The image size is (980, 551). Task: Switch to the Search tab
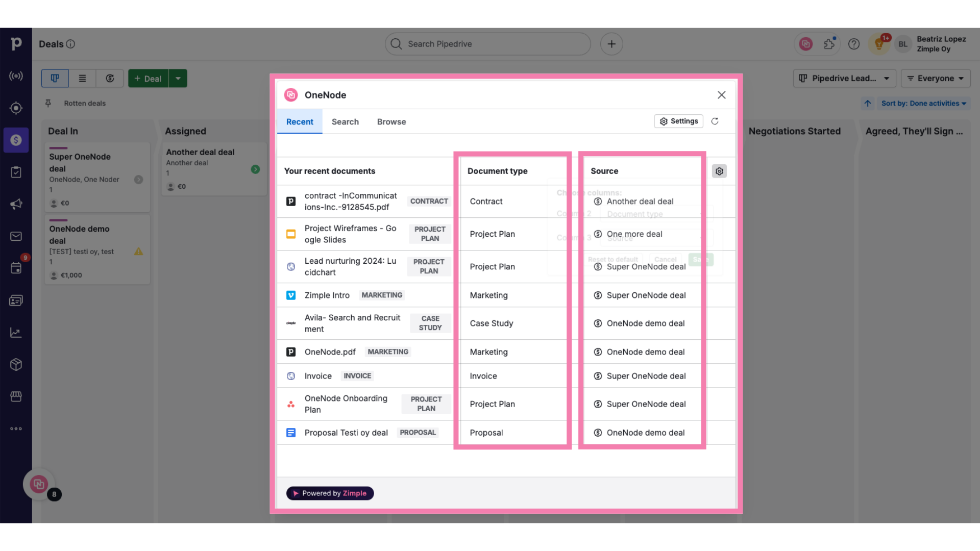click(x=345, y=121)
